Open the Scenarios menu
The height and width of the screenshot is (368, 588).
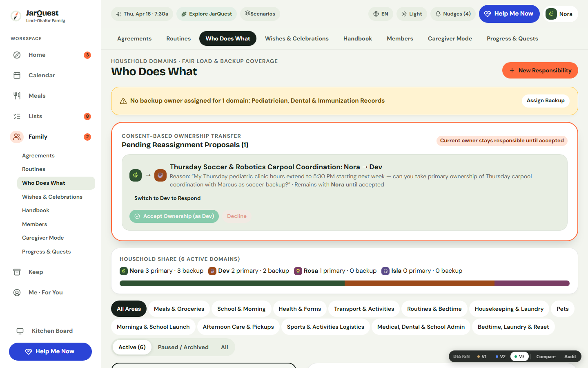pyautogui.click(x=260, y=14)
